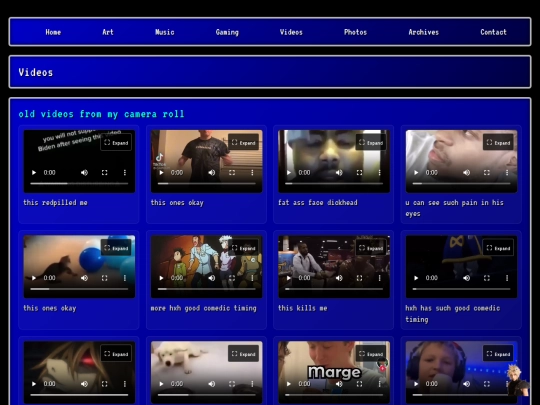Mute the 'Marge' captioned video
This screenshot has width=540, height=405.
(x=339, y=384)
